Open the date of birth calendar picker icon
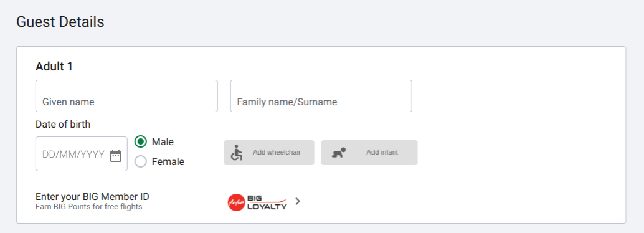This screenshot has height=233, width=644. point(116,156)
